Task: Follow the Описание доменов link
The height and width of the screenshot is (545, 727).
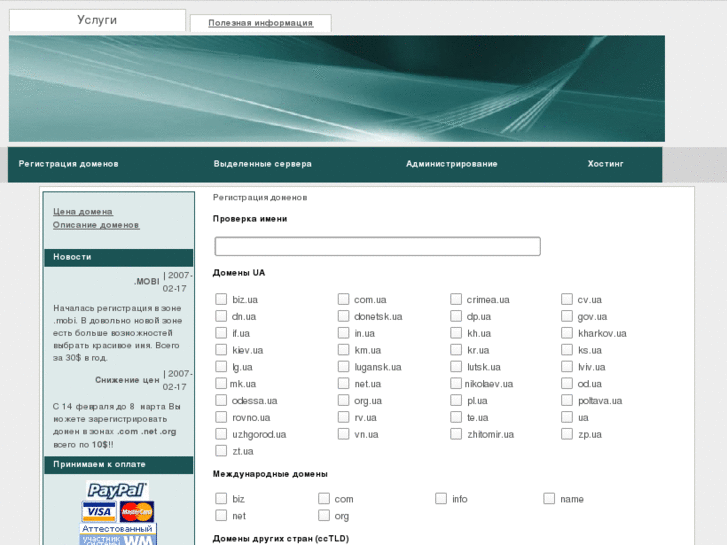Action: (x=96, y=225)
